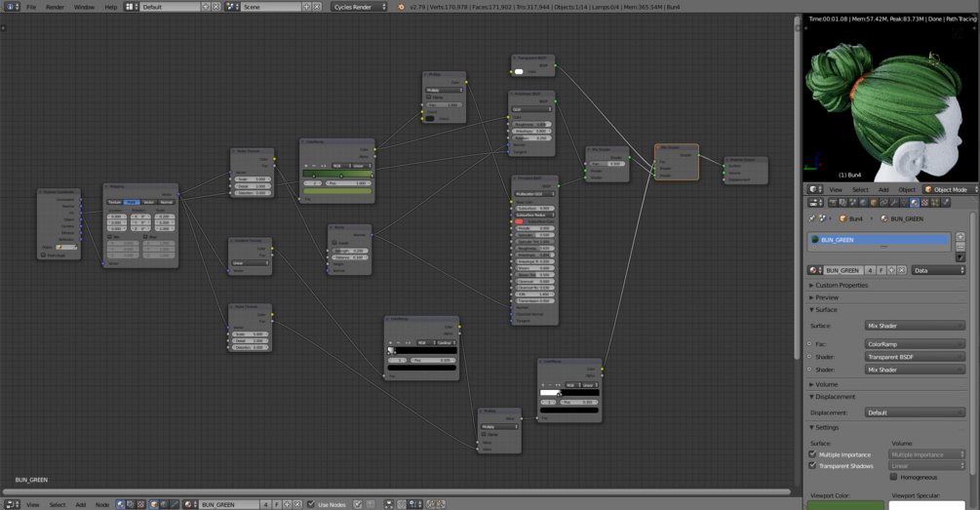Click Viewport Color green swatch
980x510 pixels.
click(845, 505)
